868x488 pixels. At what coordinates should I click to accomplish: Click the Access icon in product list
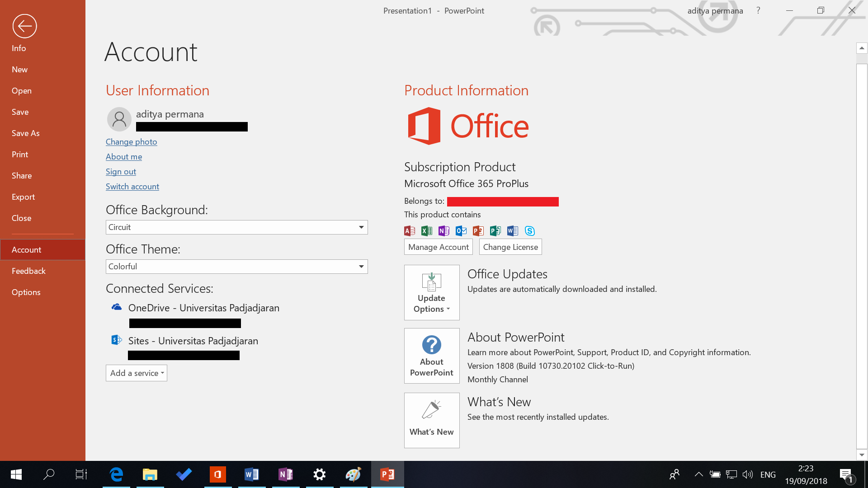click(410, 231)
